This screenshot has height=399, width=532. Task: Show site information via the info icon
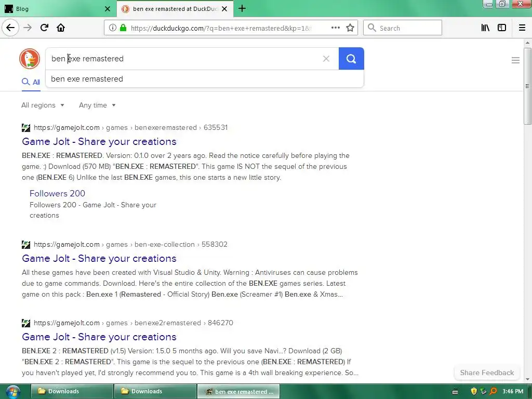(113, 28)
